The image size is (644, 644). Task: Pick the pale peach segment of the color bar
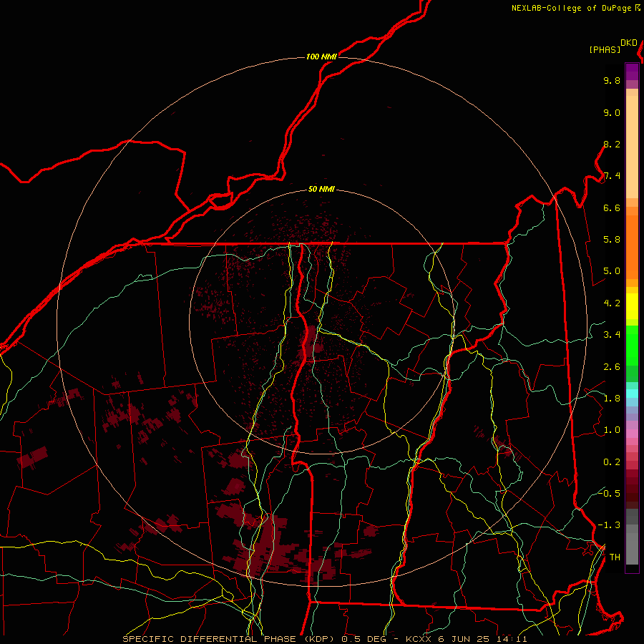click(x=632, y=147)
